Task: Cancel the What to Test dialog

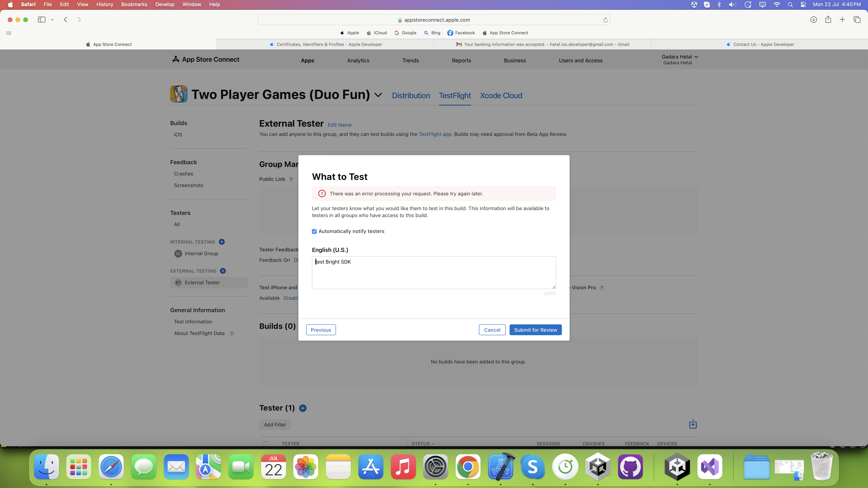Action: pos(492,330)
